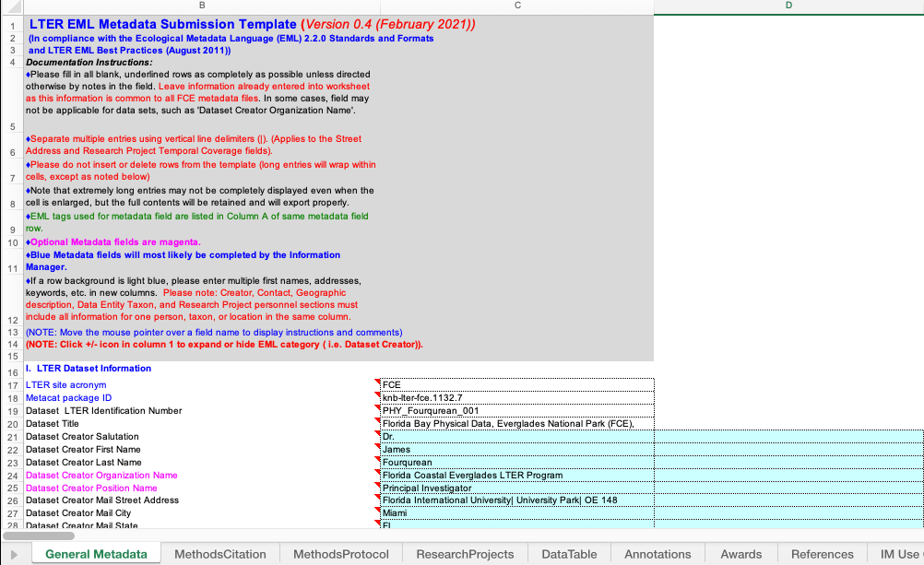The height and width of the screenshot is (565, 924).
Task: Click Dataset Creator Mail Street Address label
Action: click(102, 500)
